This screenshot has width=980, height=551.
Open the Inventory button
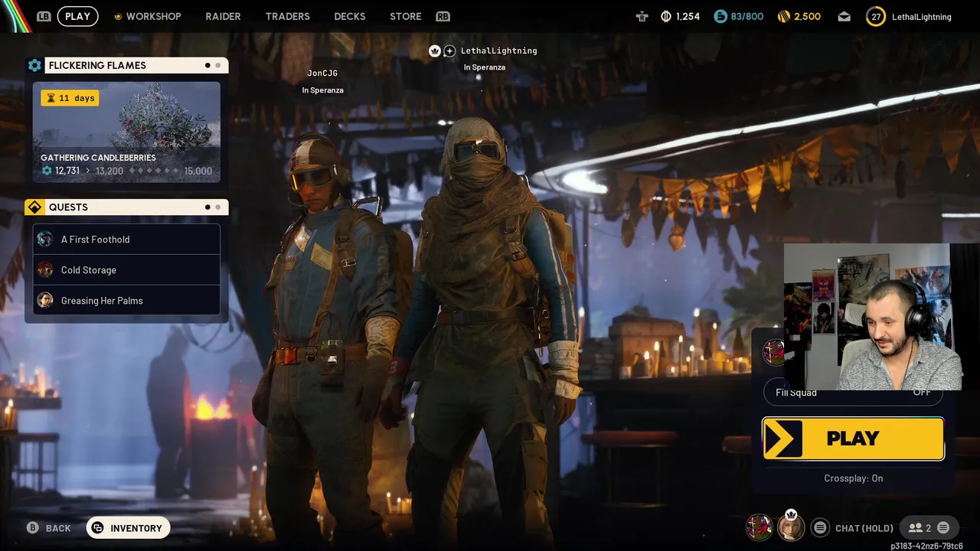pyautogui.click(x=128, y=528)
